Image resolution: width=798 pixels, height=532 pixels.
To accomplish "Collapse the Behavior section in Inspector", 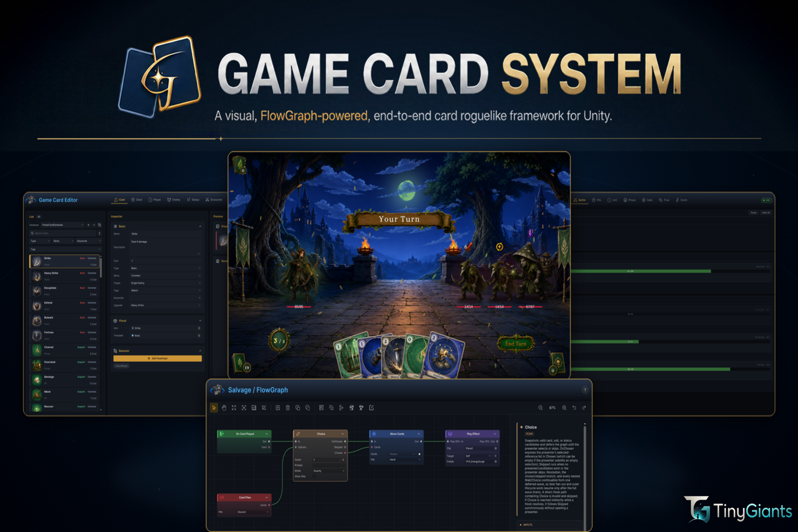I will coord(200,351).
